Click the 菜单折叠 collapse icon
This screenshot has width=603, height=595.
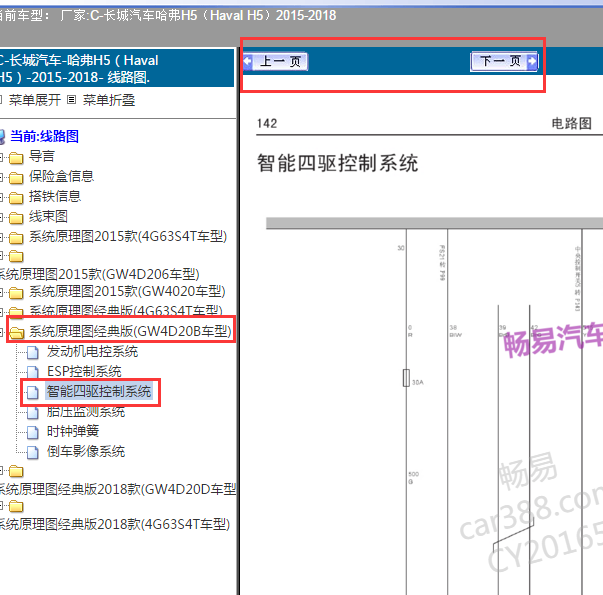click(72, 100)
